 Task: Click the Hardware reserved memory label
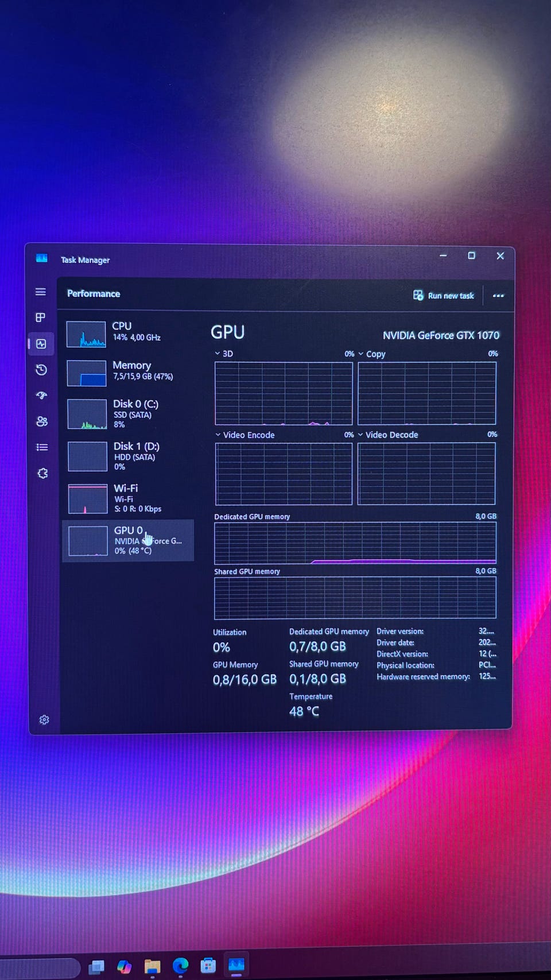click(x=424, y=677)
